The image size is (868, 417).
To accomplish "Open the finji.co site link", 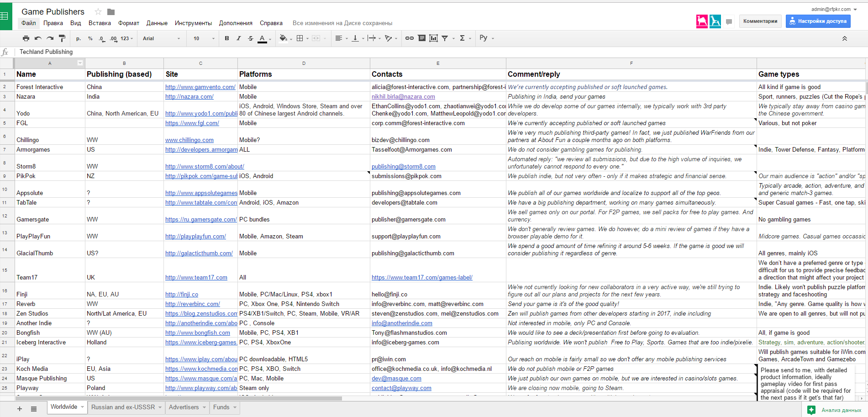I will [x=182, y=294].
